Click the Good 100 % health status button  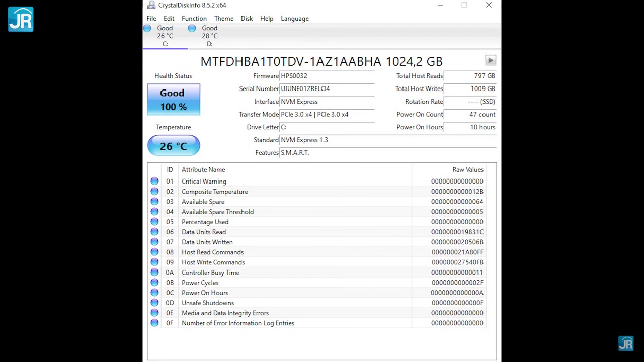tap(173, 100)
